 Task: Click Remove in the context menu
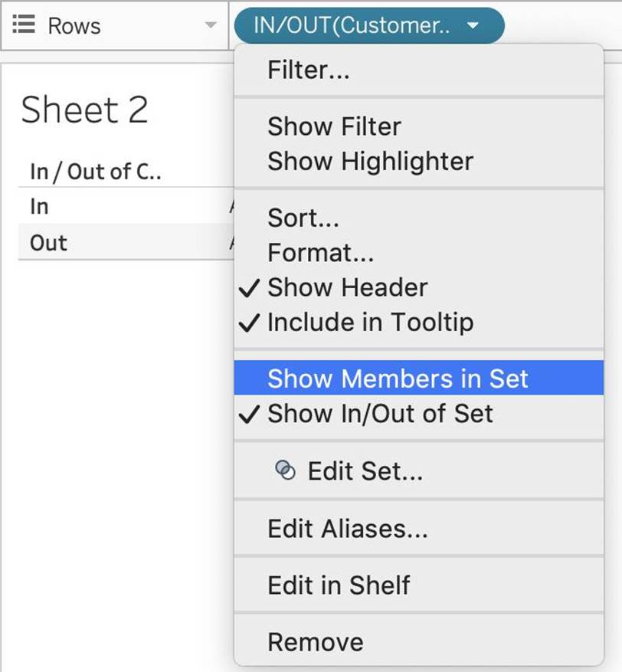316,642
